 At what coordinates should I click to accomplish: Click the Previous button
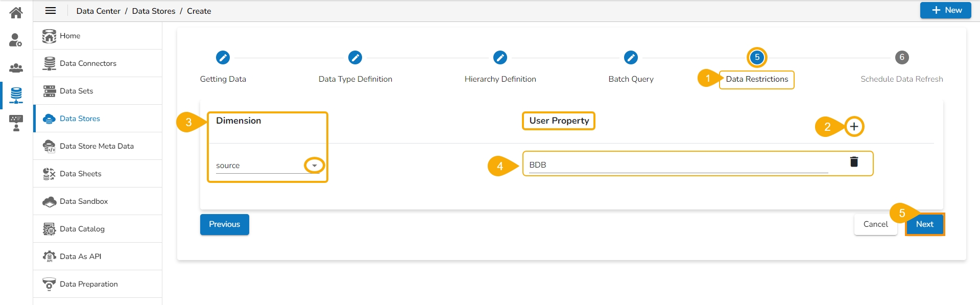[224, 224]
